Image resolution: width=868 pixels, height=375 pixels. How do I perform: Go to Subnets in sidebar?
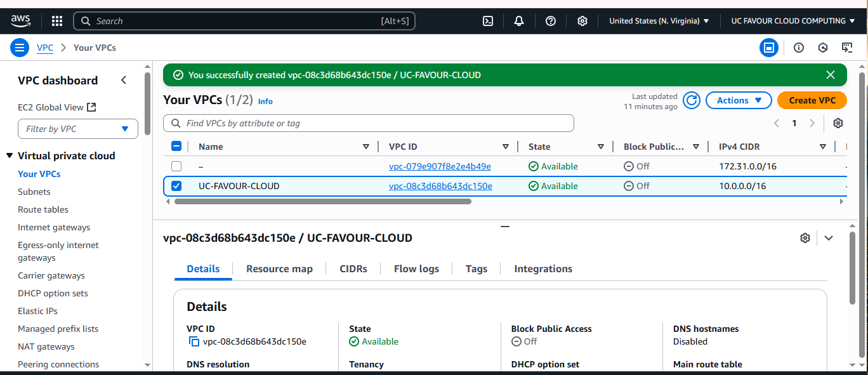pos(34,192)
